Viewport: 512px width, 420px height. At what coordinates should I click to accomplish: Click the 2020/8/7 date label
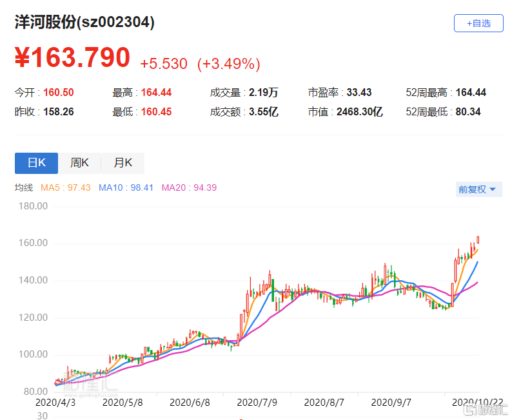click(x=324, y=403)
